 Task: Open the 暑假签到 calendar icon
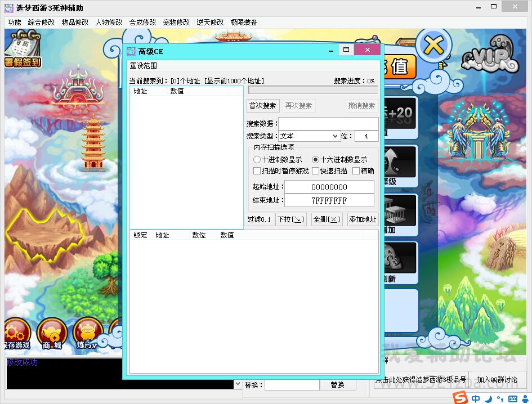point(23,49)
